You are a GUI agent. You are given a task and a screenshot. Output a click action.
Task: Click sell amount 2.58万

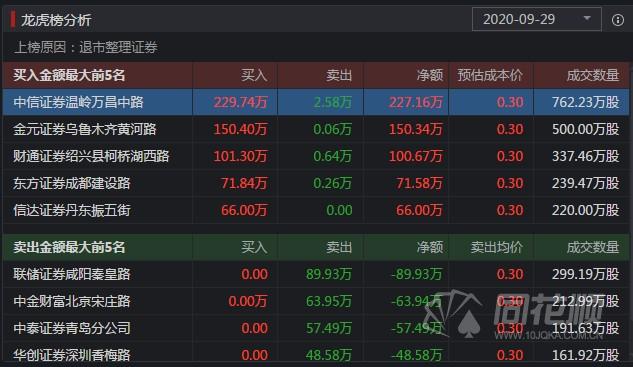coord(333,102)
